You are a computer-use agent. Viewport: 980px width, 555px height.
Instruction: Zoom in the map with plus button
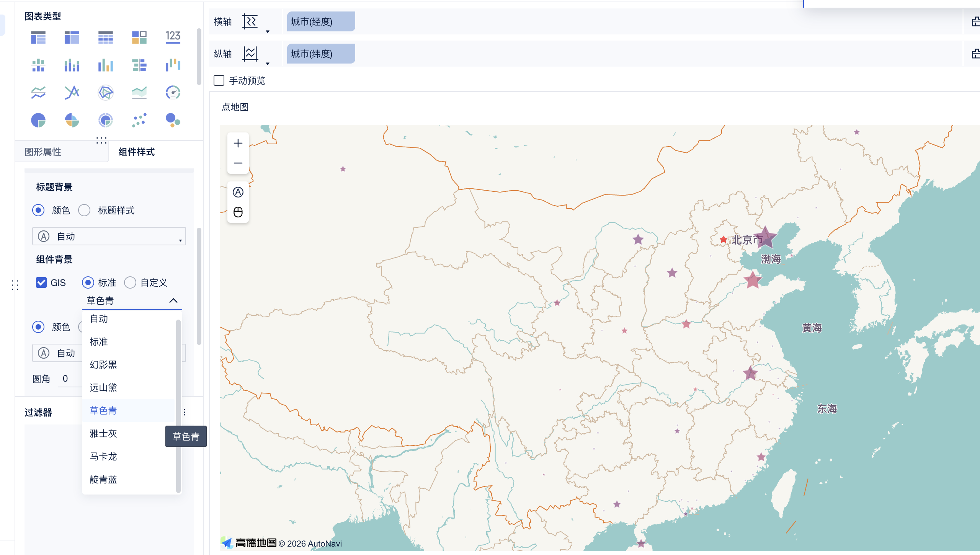(x=238, y=143)
